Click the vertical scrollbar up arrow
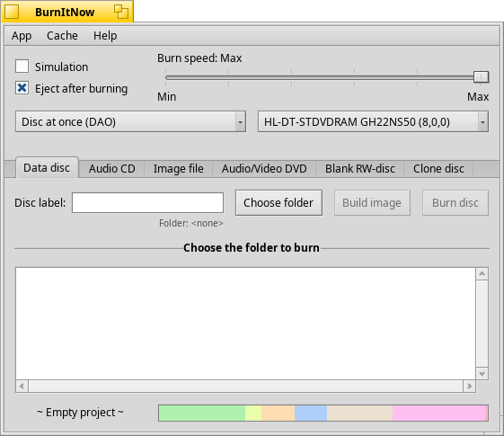 coord(482,273)
